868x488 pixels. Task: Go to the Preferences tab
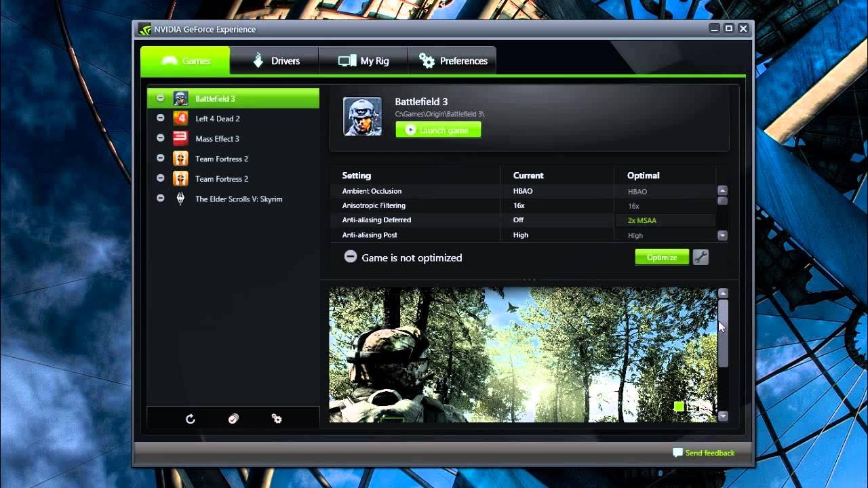[452, 61]
